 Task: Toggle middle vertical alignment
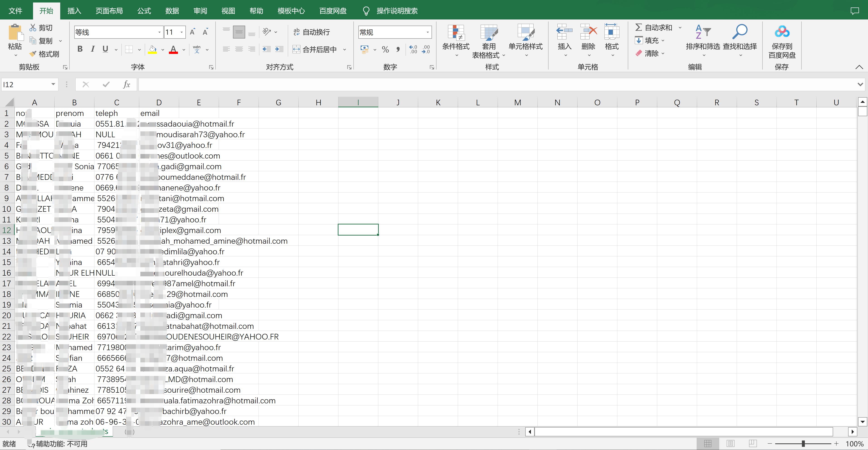click(239, 32)
